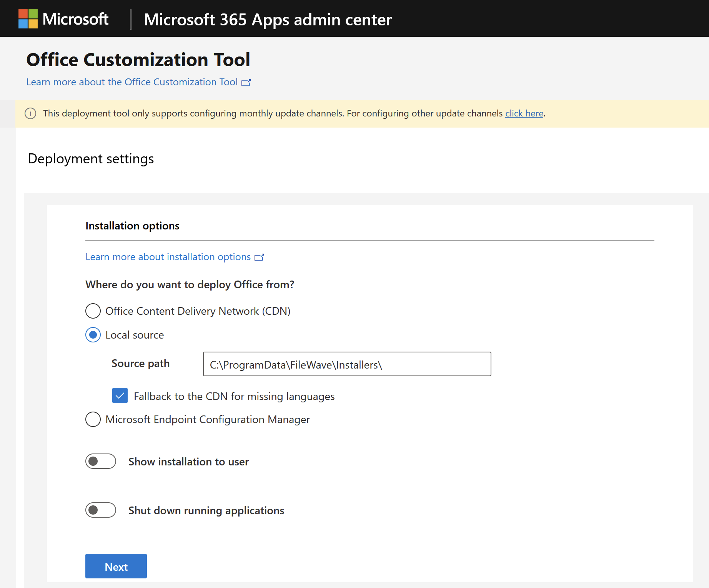
Task: Click 'Where do you want to deploy Office from?' text
Action: [x=190, y=285]
